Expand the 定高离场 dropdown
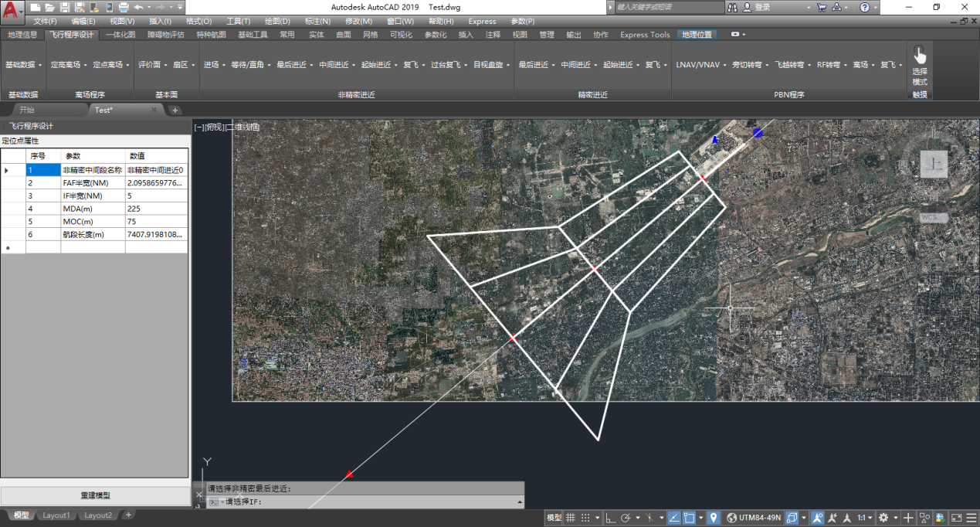The image size is (980, 527). 70,65
